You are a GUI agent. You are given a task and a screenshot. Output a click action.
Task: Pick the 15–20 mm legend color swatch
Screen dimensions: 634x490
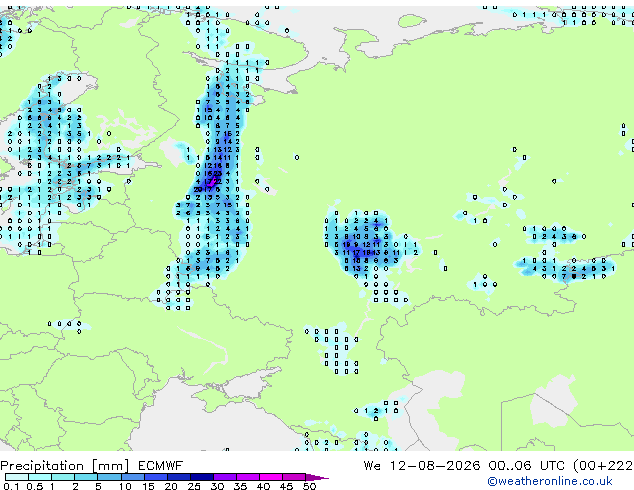[x=156, y=477]
